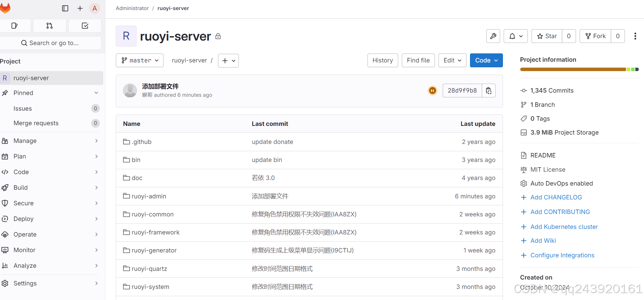644x300 pixels.
Task: Open assigned issues icon in sidebar
Action: [15, 26]
